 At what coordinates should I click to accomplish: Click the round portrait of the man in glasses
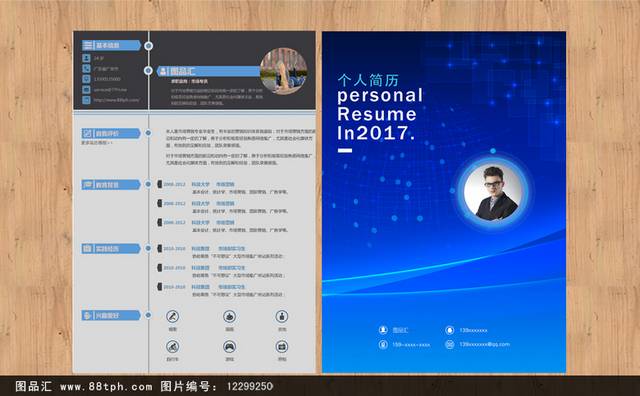click(x=493, y=193)
